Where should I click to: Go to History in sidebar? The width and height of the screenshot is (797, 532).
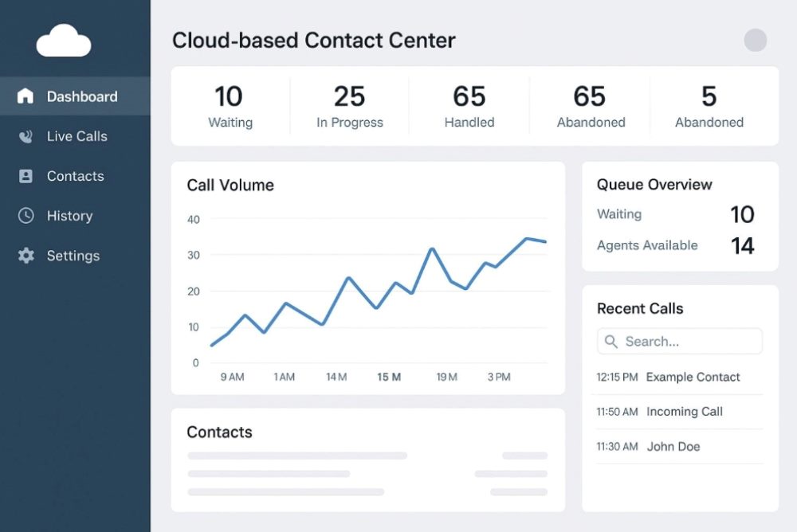[69, 216]
